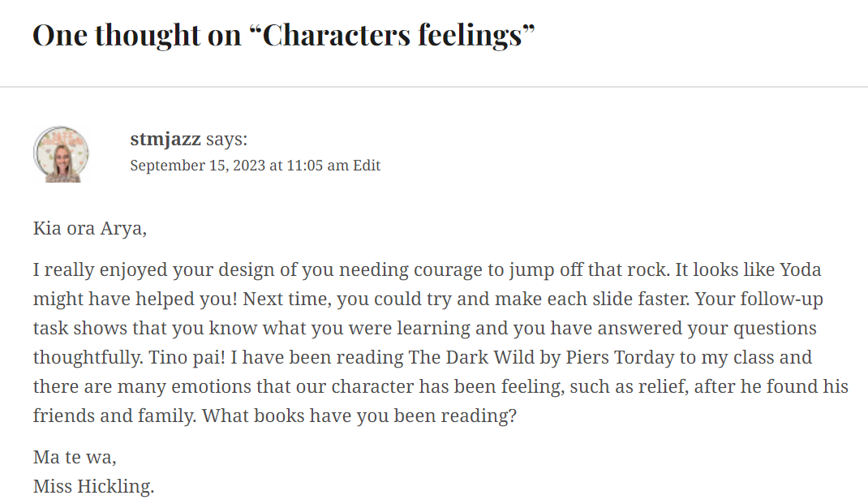
Task: Click the "Miss Hickling." signature
Action: click(93, 486)
